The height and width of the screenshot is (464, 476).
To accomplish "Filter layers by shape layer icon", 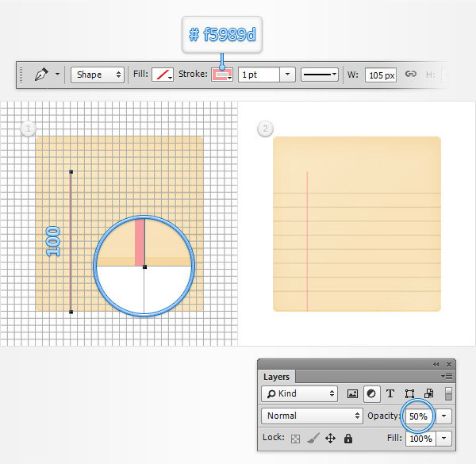I will pyautogui.click(x=409, y=393).
